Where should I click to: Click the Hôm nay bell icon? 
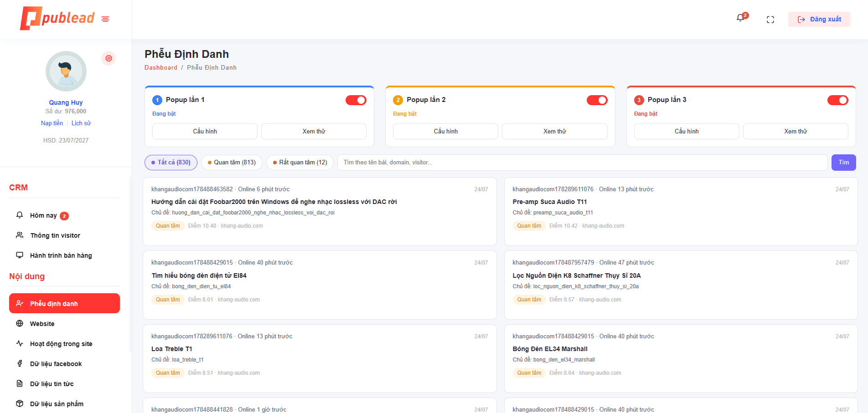[x=20, y=215]
